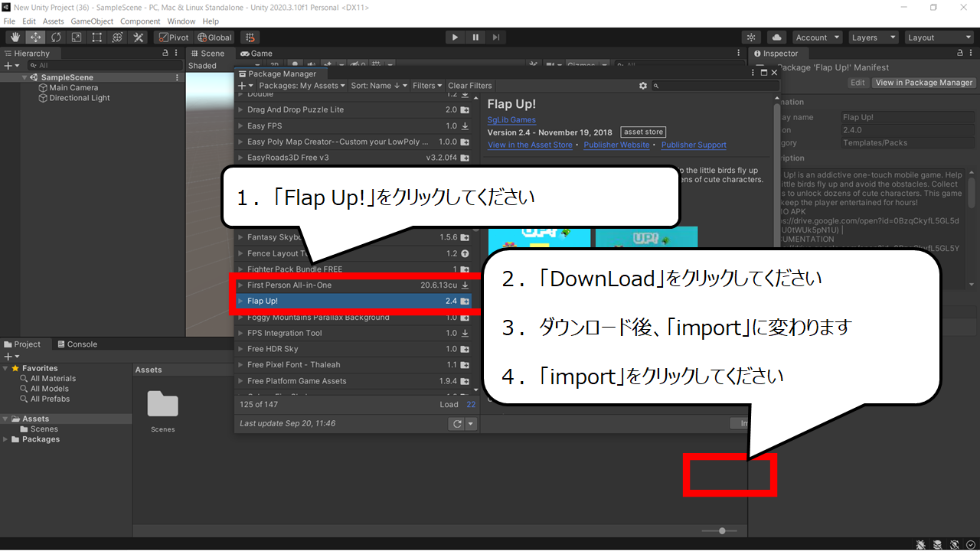The height and width of the screenshot is (551, 980).
Task: Open Package Manager settings gear
Action: pos(644,86)
